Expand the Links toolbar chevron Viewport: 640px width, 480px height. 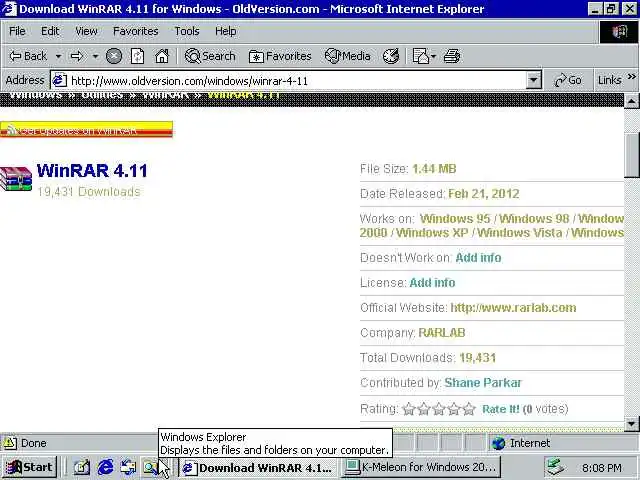(x=631, y=76)
